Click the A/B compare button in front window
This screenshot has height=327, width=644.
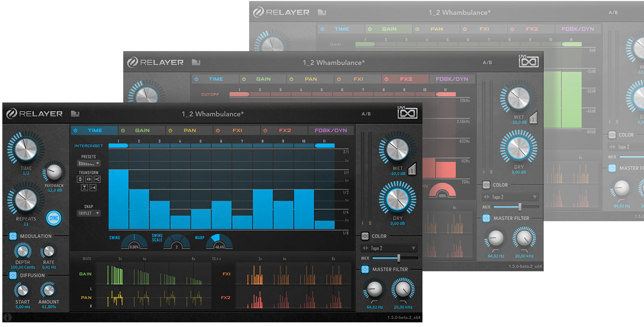click(366, 114)
